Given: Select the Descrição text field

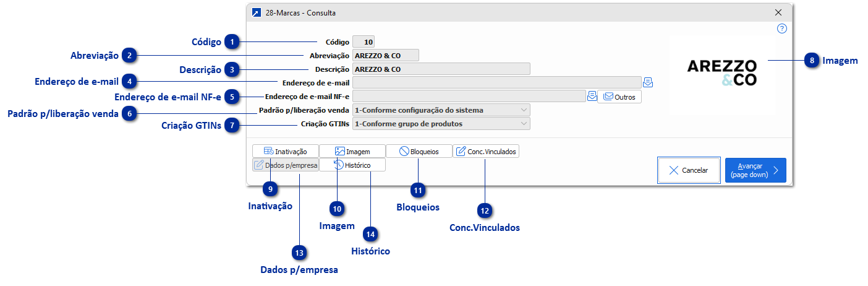Looking at the screenshot, I should [441, 69].
